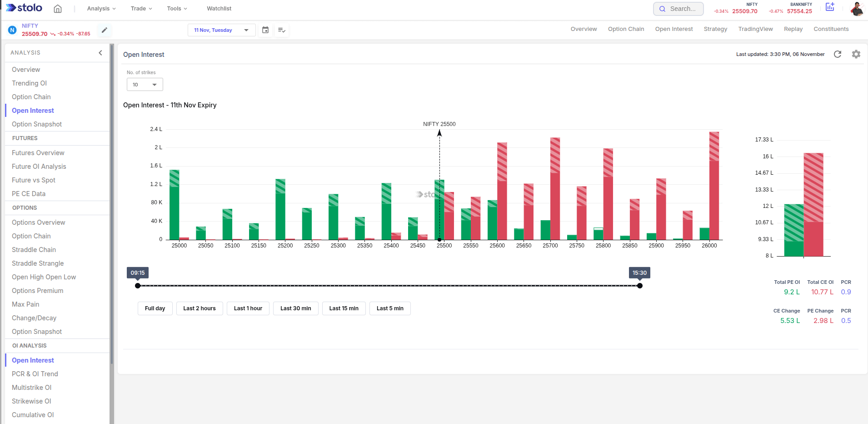Open the user profile avatar
The image size is (868, 424).
click(x=857, y=9)
